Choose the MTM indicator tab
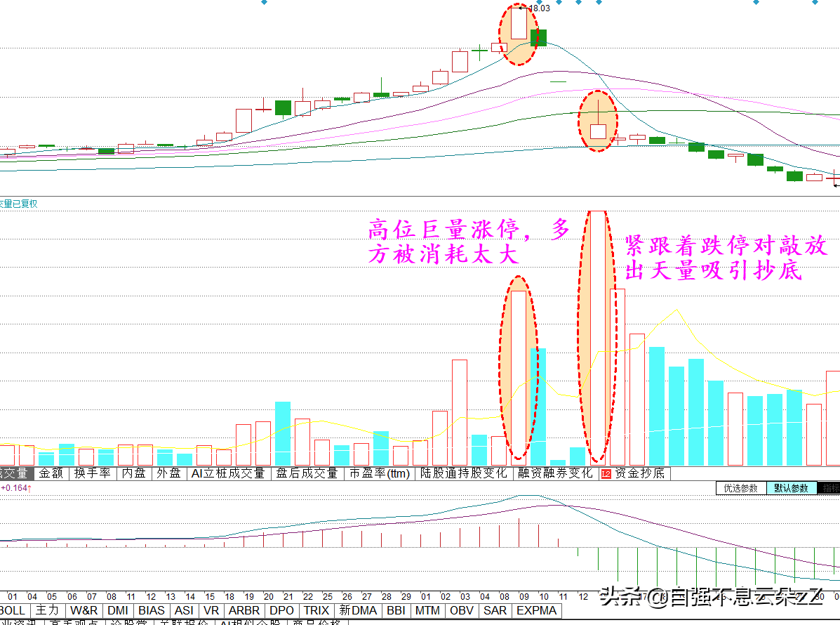 [x=427, y=610]
